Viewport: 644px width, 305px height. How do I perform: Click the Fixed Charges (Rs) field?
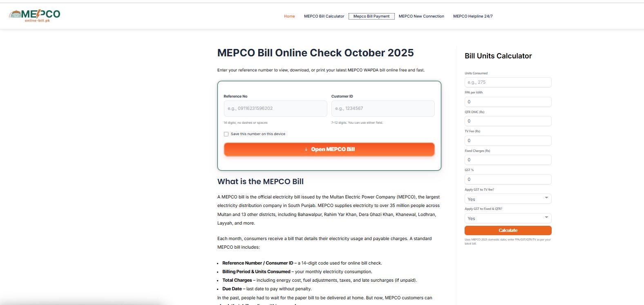point(508,160)
